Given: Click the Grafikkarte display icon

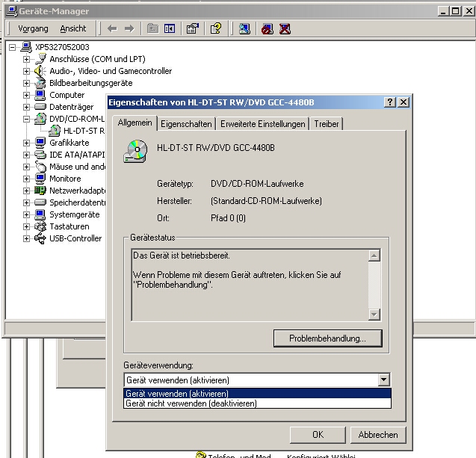Looking at the screenshot, I should 40,143.
